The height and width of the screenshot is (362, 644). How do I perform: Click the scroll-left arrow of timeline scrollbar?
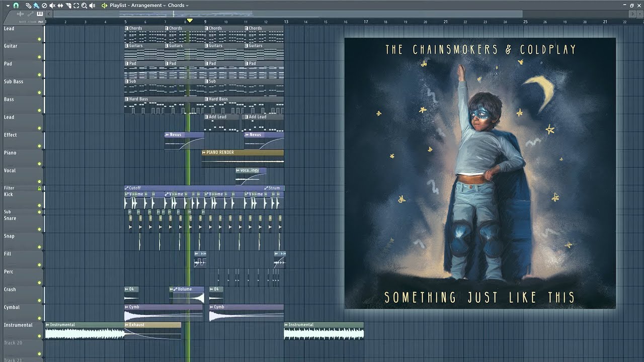(x=49, y=14)
